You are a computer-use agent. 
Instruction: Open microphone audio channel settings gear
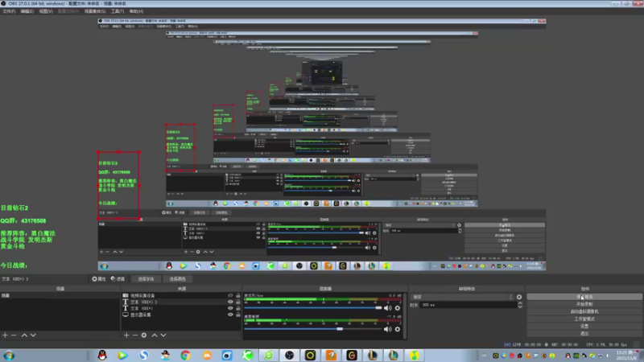(x=397, y=308)
